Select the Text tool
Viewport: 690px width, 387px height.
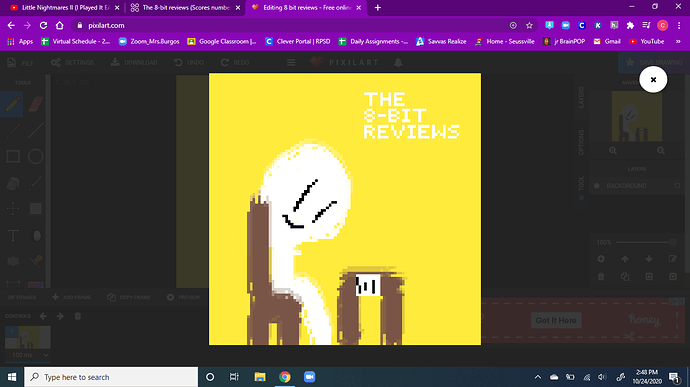tap(13, 235)
